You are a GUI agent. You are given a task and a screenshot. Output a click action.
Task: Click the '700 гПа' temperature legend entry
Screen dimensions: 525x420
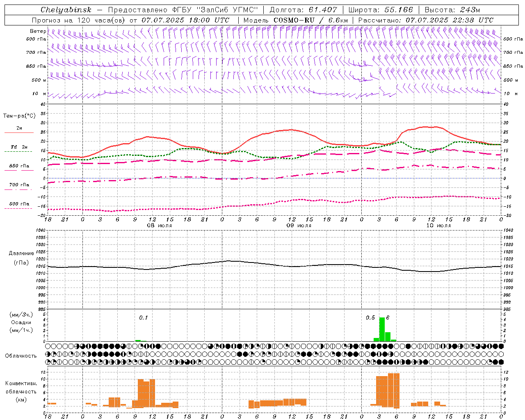coord(19,185)
